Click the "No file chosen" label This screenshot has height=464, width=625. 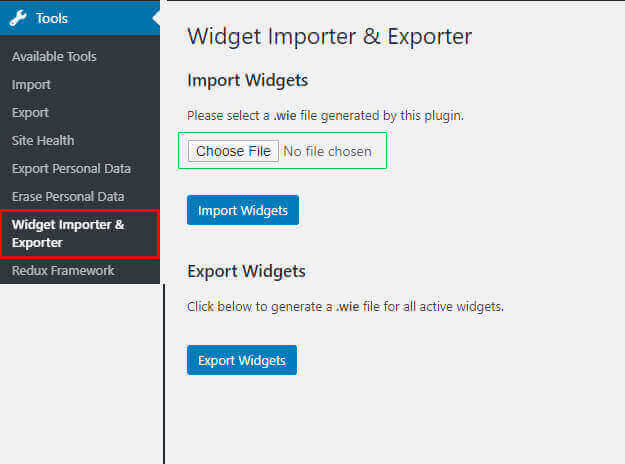pos(327,151)
